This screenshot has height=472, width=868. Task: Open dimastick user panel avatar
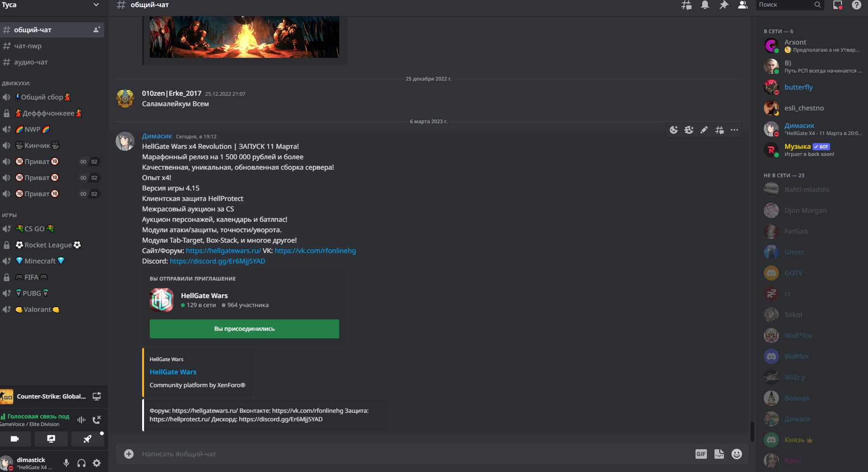point(7,463)
